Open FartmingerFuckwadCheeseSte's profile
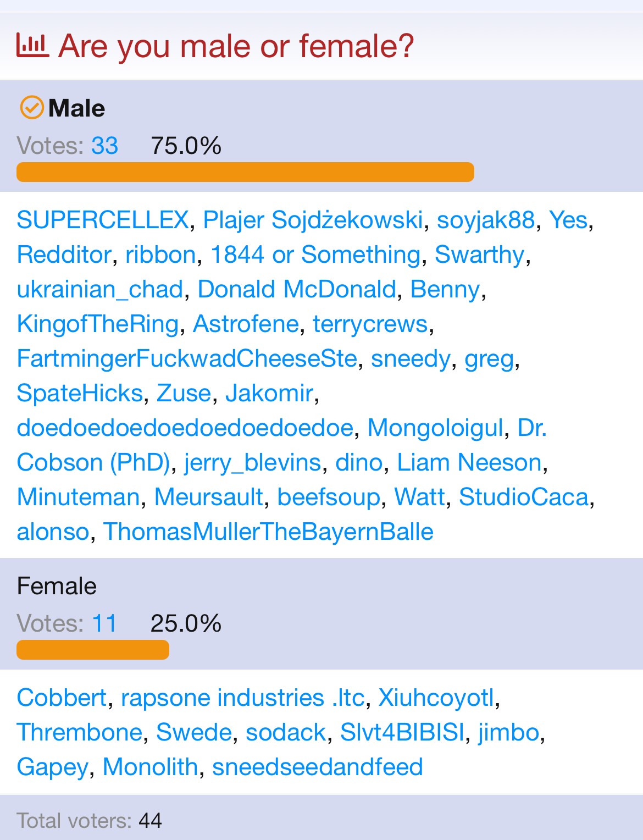Image resolution: width=643 pixels, height=840 pixels. [x=187, y=358]
